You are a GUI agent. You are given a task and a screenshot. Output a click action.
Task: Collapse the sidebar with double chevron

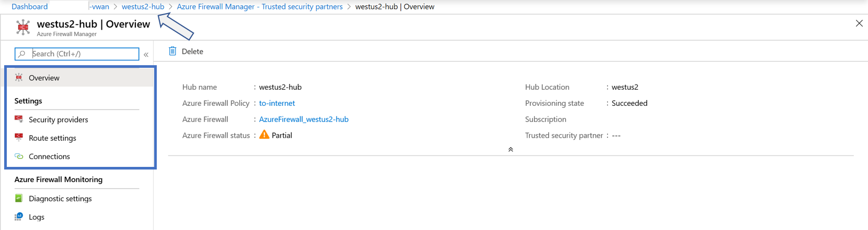146,54
